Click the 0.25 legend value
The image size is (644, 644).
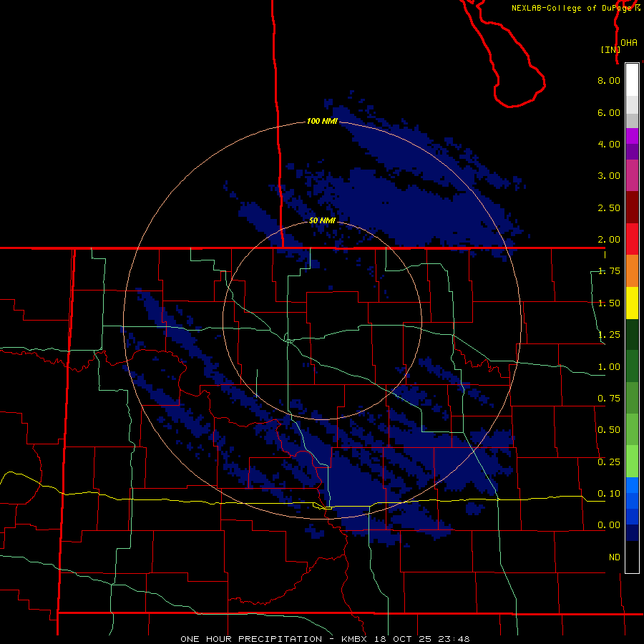point(609,462)
